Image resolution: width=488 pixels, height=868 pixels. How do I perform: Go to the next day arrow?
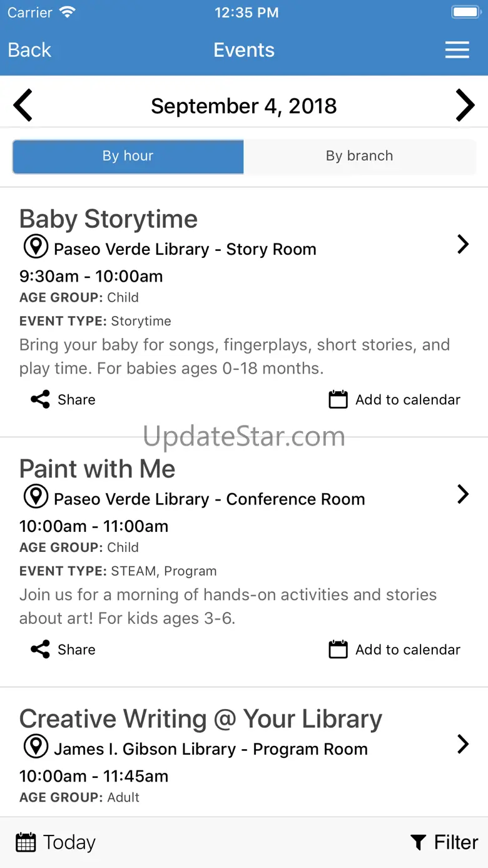(x=465, y=105)
